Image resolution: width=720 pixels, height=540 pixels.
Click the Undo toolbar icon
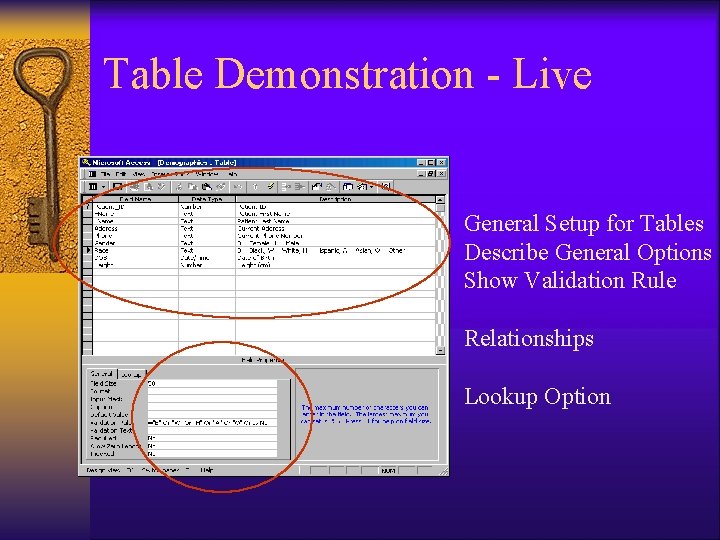(x=238, y=186)
